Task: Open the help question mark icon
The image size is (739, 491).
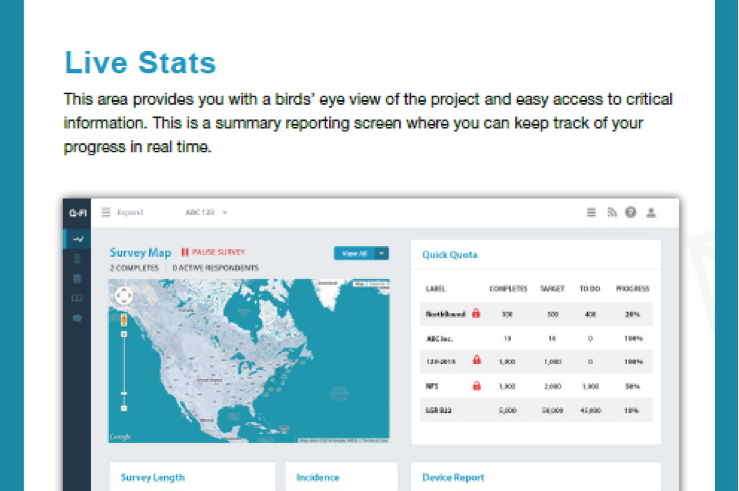Action: 631,212
